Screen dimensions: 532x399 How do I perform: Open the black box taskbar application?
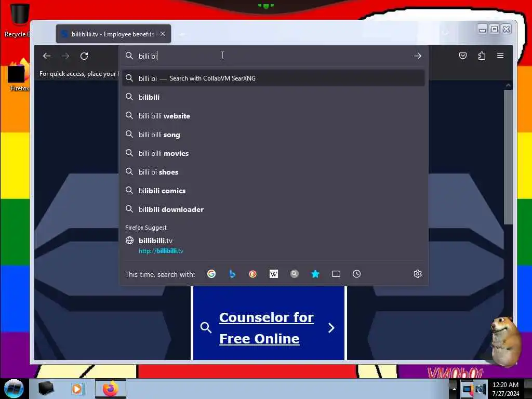pos(46,389)
